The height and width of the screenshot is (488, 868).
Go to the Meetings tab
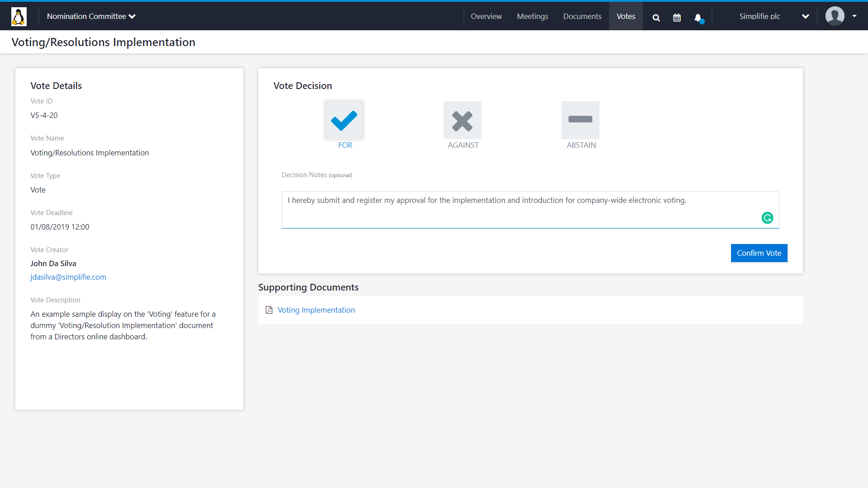(x=533, y=16)
